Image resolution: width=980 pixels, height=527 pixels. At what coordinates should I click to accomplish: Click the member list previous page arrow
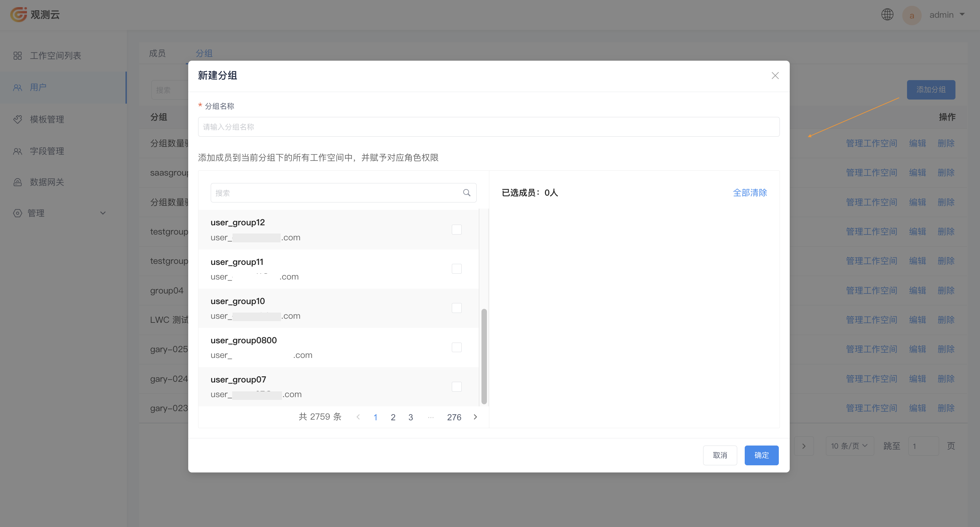tap(358, 417)
